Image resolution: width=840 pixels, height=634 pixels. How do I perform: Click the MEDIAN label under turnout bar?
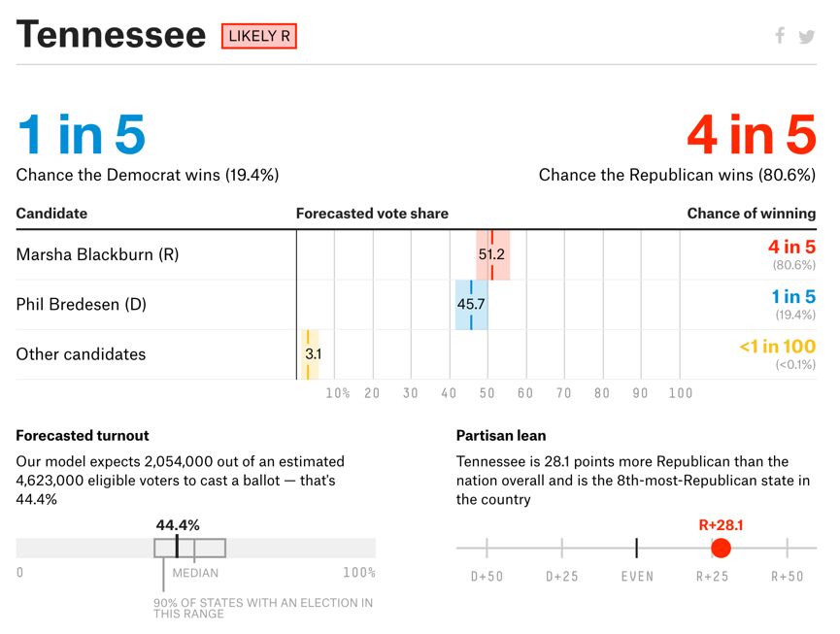(x=195, y=573)
